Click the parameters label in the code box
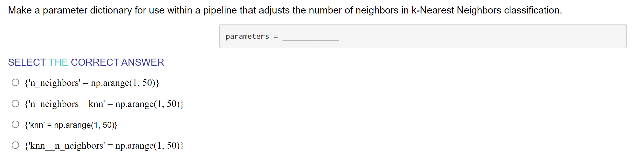The height and width of the screenshot is (166, 644). [x=247, y=36]
